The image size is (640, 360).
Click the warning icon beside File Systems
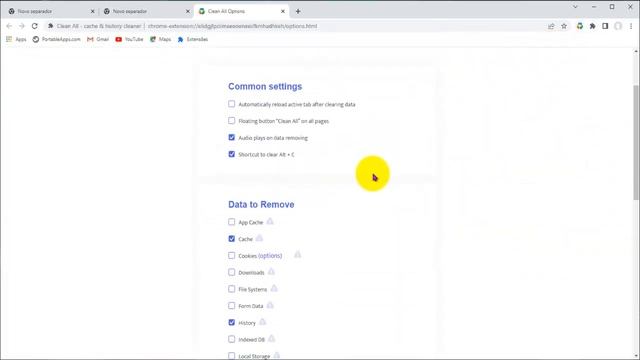[274, 288]
